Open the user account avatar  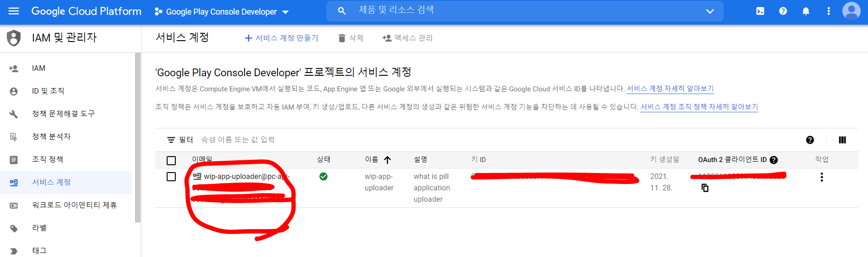[852, 11]
